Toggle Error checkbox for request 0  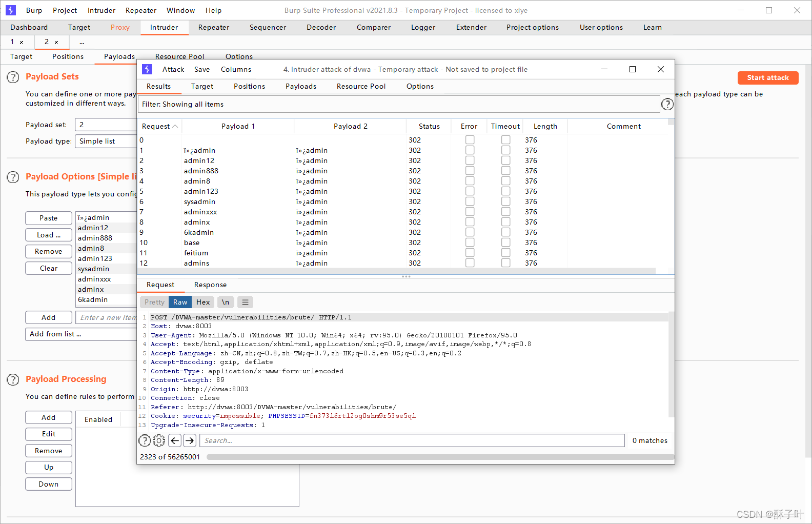[470, 139]
